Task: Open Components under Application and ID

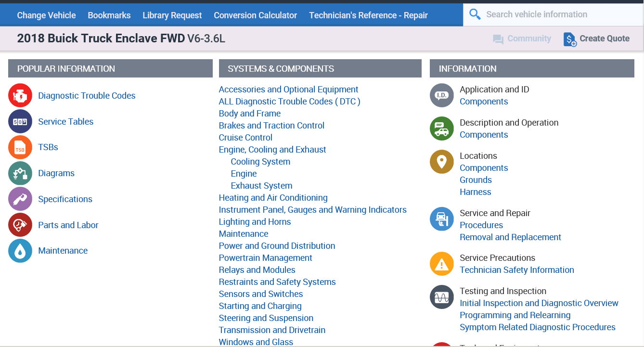Action: pyautogui.click(x=484, y=102)
